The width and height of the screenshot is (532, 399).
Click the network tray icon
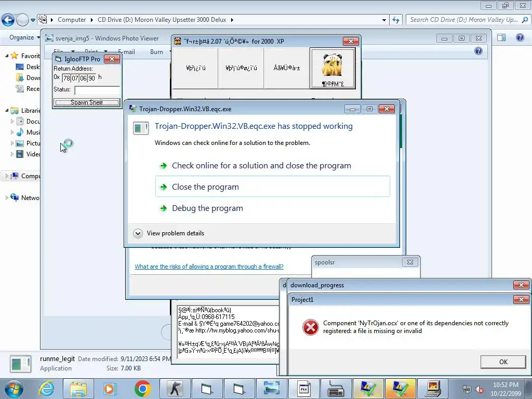(467, 389)
